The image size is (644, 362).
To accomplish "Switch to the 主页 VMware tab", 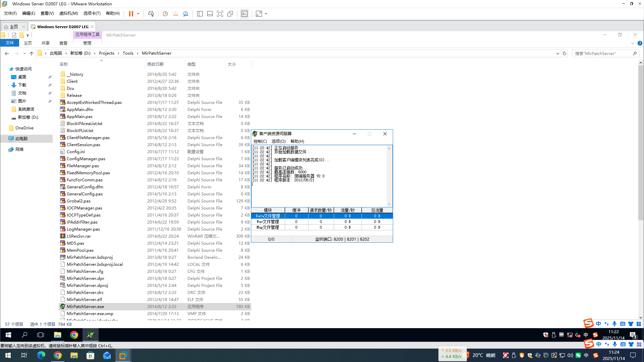I will (x=14, y=27).
